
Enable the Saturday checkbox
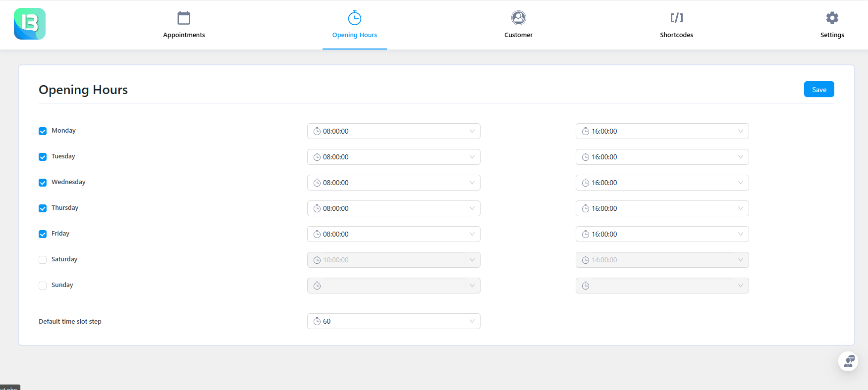(43, 260)
